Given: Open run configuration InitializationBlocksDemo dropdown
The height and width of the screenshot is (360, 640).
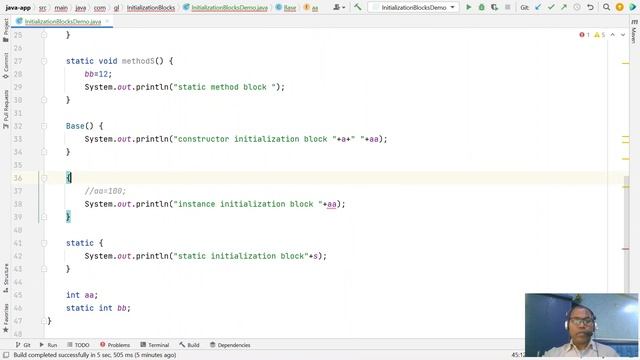Looking at the screenshot, I should pos(413,7).
